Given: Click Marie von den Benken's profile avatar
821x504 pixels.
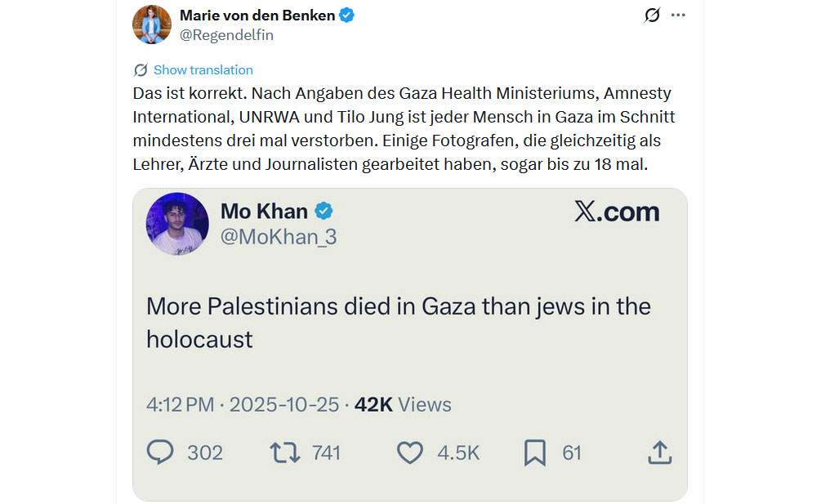Looking at the screenshot, I should pos(151,25).
